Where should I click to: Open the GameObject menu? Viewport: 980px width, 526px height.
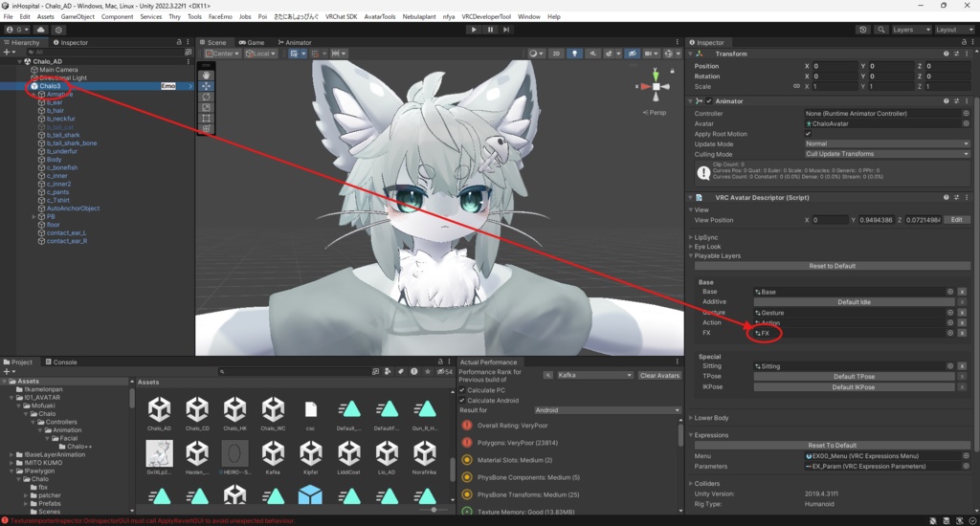78,17
